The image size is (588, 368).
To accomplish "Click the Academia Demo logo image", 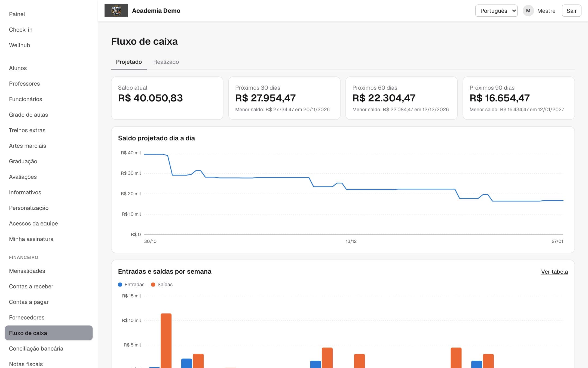I will click(116, 11).
